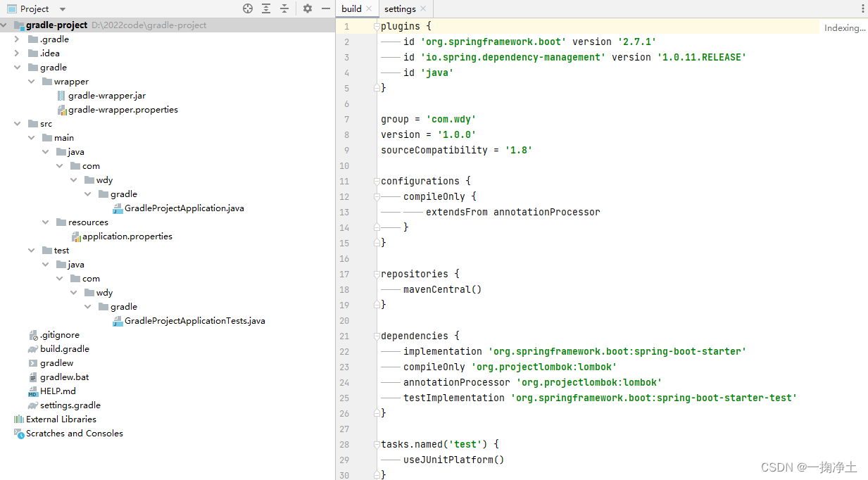868x480 pixels.
Task: Select settings.gradle in project tree
Action: (70, 405)
